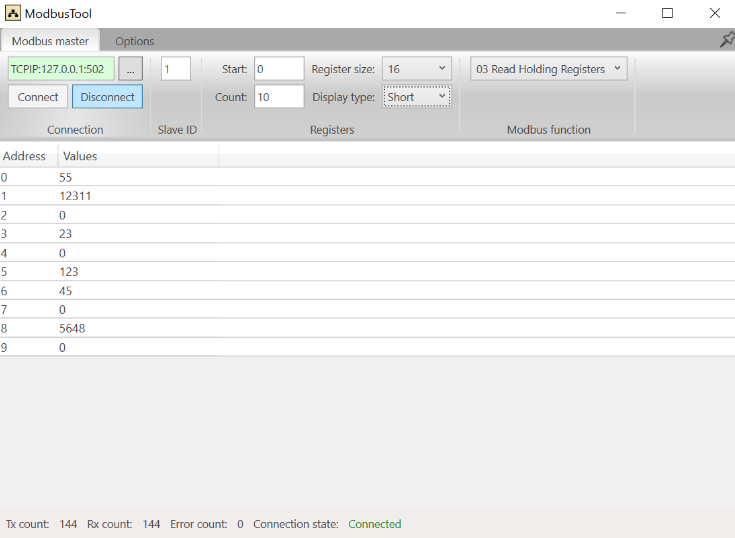
Task: Click the Error count value 0
Action: (240, 524)
